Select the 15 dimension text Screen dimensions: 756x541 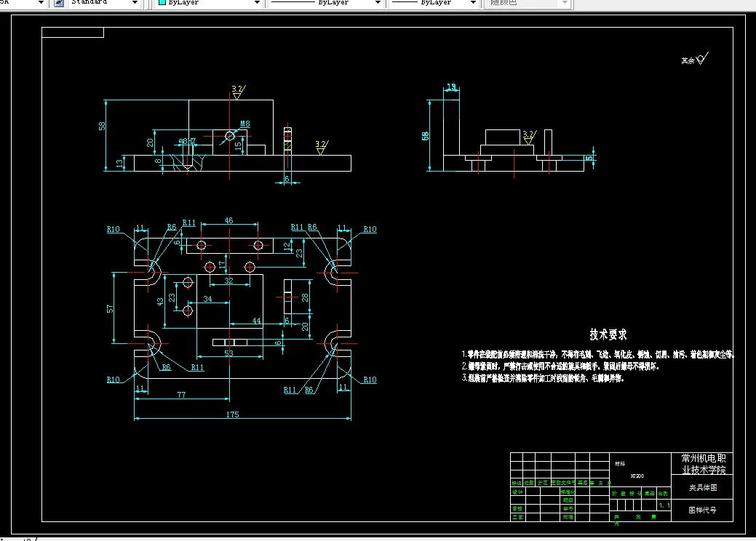(x=238, y=145)
